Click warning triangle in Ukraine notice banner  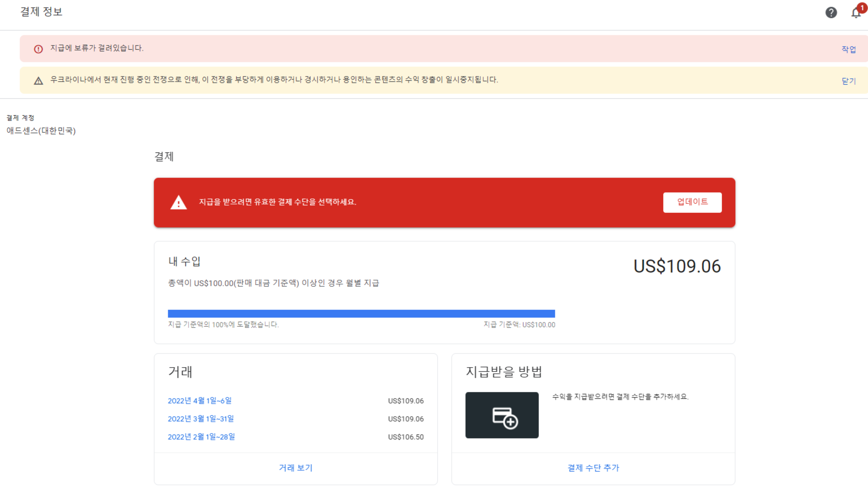pyautogui.click(x=38, y=81)
